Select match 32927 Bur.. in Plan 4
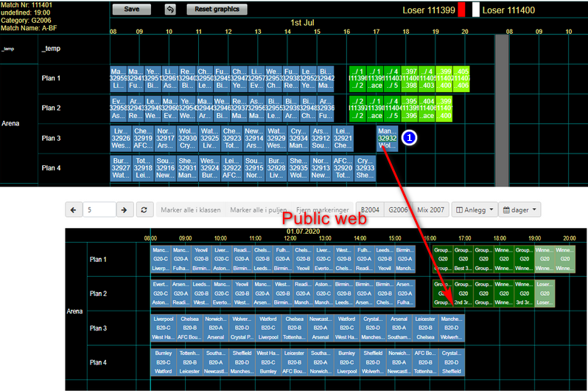 (x=121, y=168)
